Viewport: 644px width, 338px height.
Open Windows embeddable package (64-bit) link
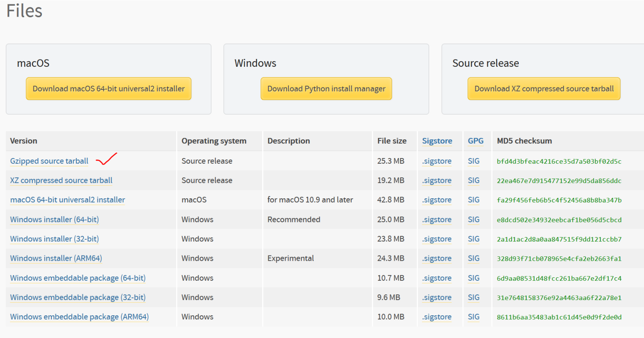tap(78, 278)
